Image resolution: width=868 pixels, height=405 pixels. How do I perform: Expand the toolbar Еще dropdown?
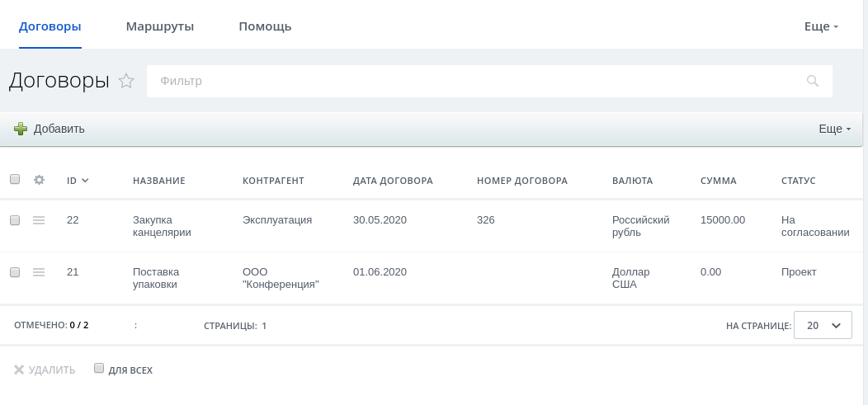tap(834, 129)
